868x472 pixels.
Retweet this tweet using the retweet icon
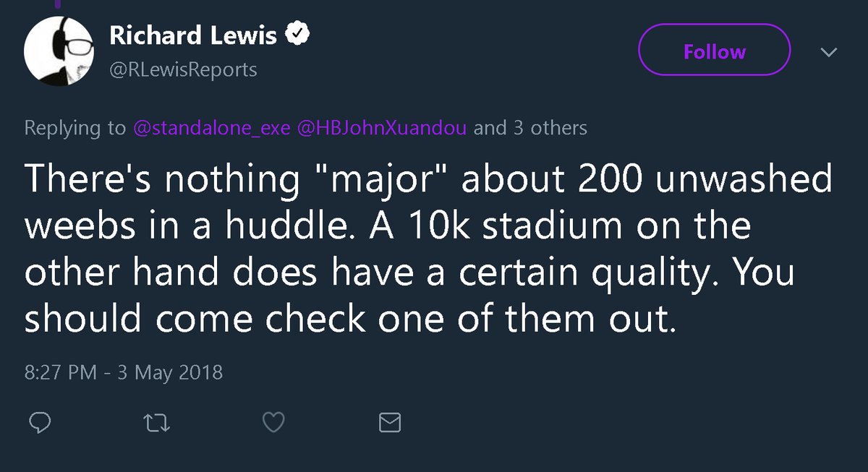click(157, 423)
